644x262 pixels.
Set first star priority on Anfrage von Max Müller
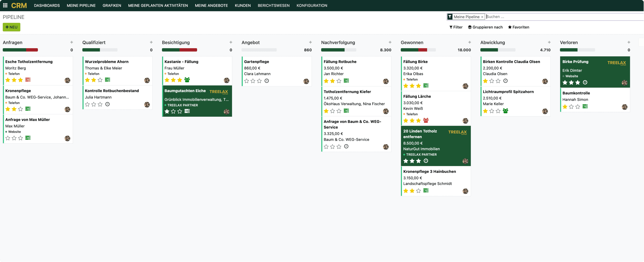[8, 138]
